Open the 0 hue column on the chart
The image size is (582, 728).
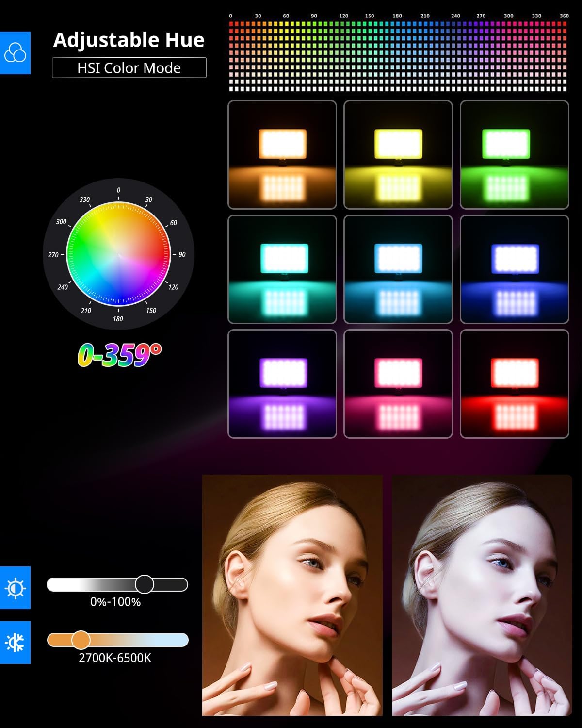(x=231, y=16)
